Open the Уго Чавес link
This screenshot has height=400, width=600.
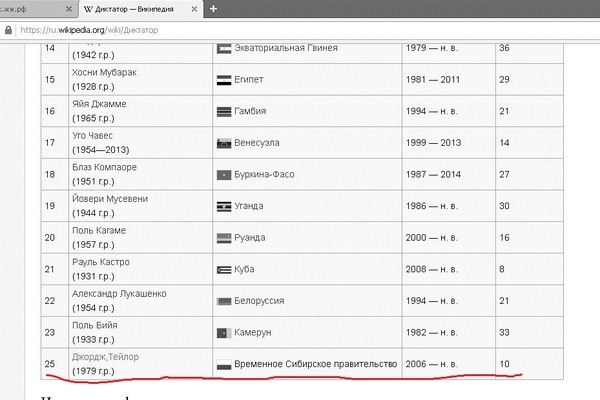(92, 136)
